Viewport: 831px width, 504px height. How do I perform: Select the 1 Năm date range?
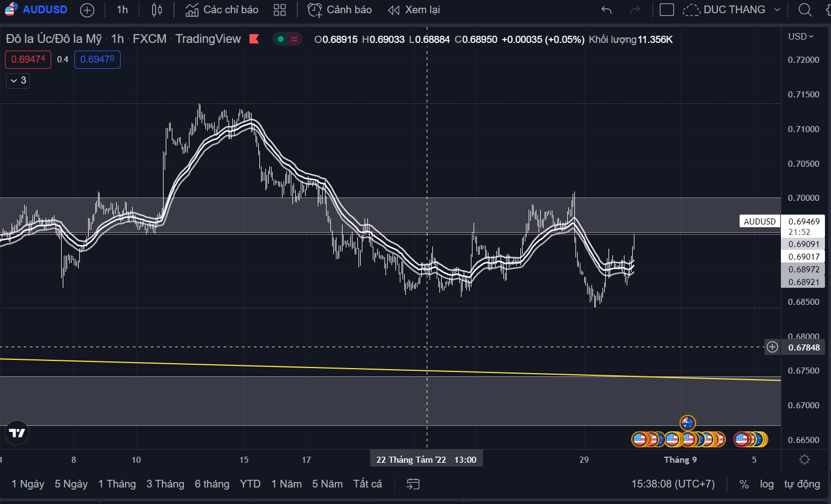pyautogui.click(x=286, y=484)
